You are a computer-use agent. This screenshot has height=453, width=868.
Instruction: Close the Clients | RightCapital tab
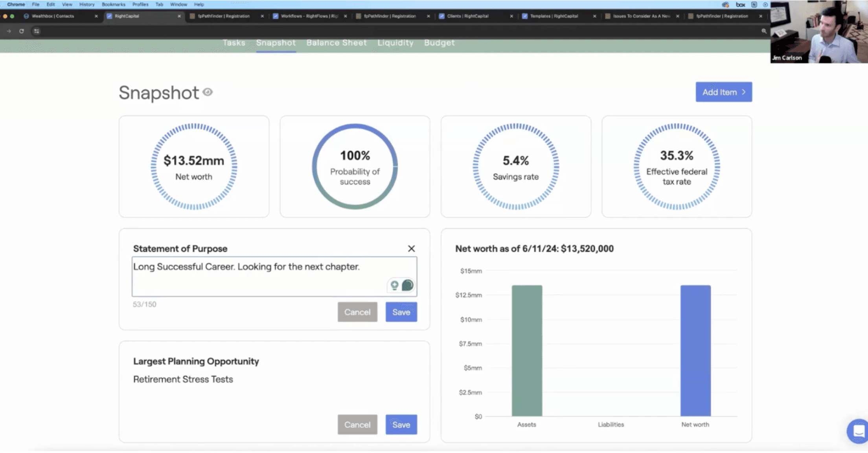tap(511, 16)
